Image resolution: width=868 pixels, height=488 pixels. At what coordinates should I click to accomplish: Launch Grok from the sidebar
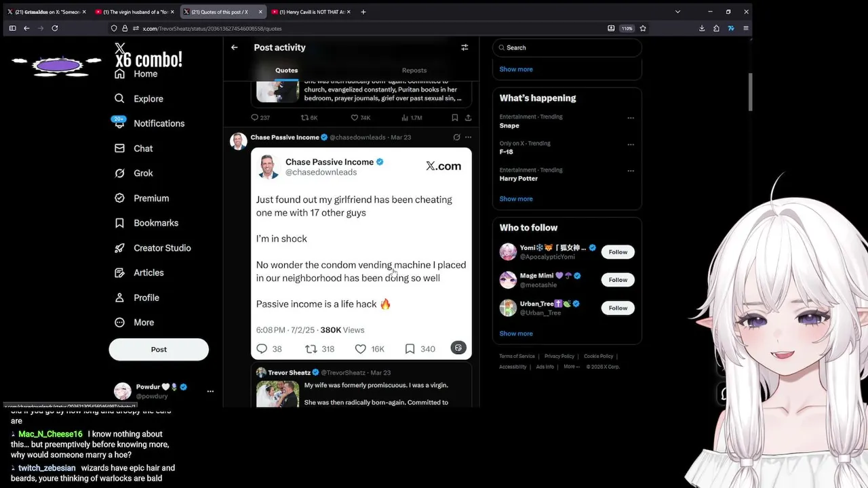(134, 174)
